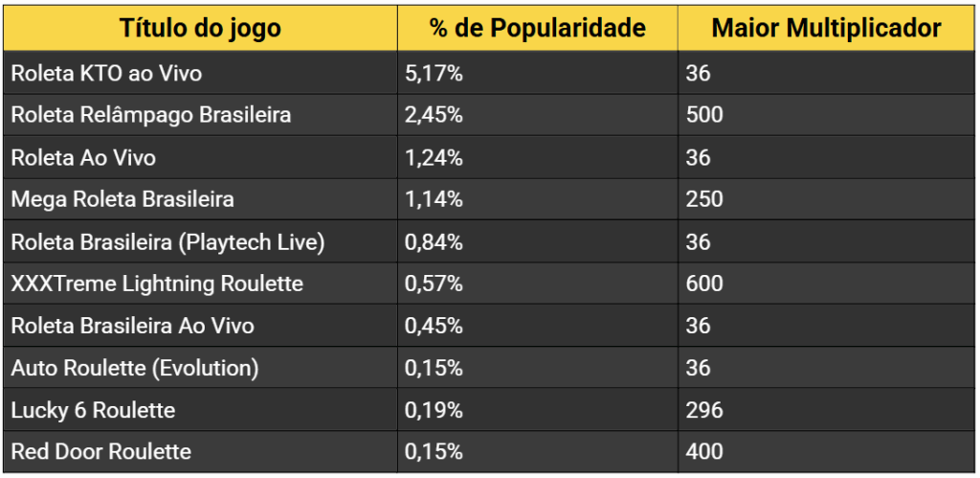
Task: Click the "Título do jogo" column header
Action: [x=200, y=28]
